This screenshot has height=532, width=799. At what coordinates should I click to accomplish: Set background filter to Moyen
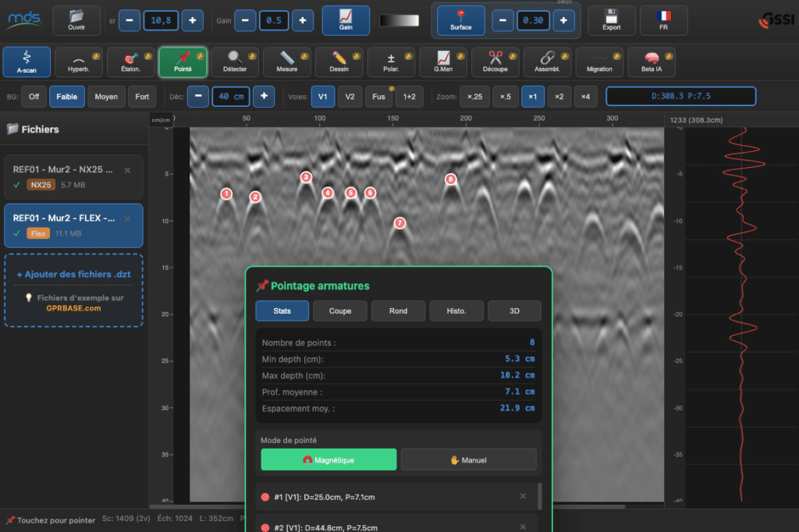click(107, 97)
